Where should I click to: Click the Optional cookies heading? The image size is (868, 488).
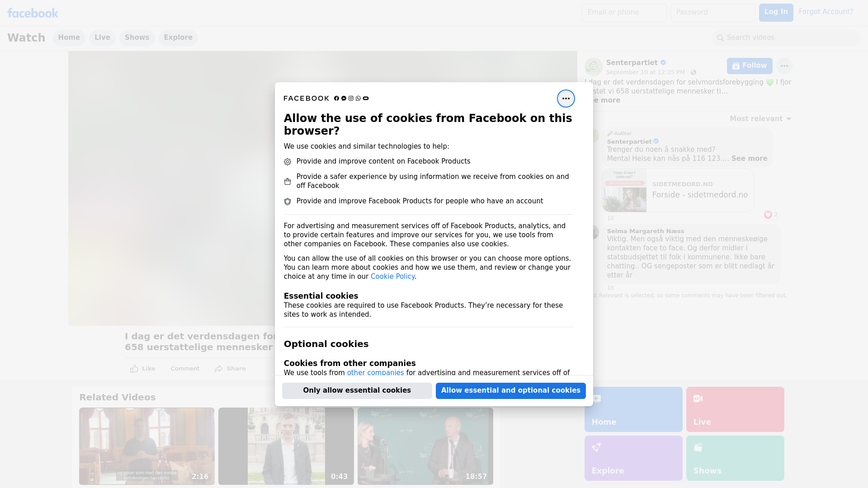click(326, 344)
